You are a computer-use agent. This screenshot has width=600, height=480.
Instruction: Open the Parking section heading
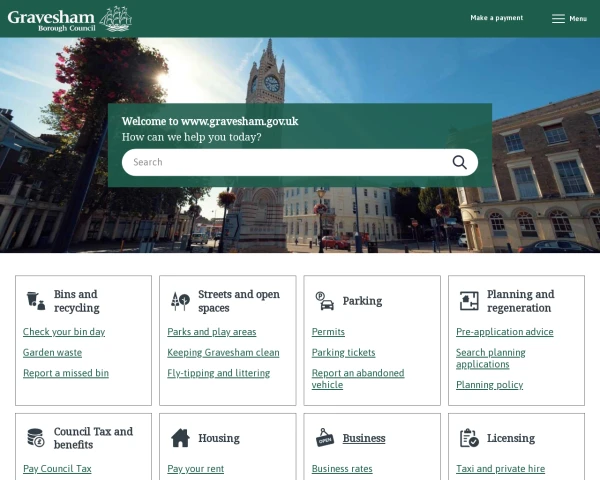[362, 301]
